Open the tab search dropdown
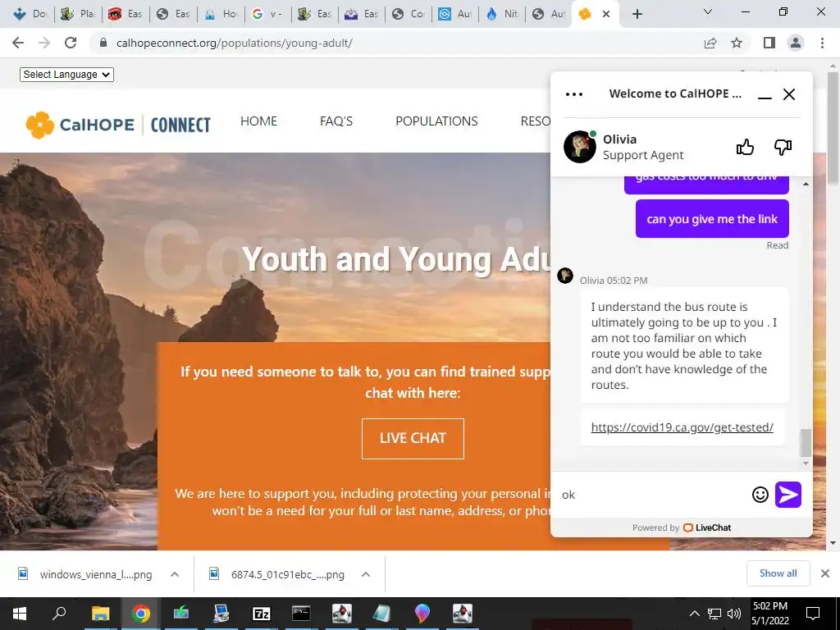Image resolution: width=840 pixels, height=630 pixels. coord(708,11)
